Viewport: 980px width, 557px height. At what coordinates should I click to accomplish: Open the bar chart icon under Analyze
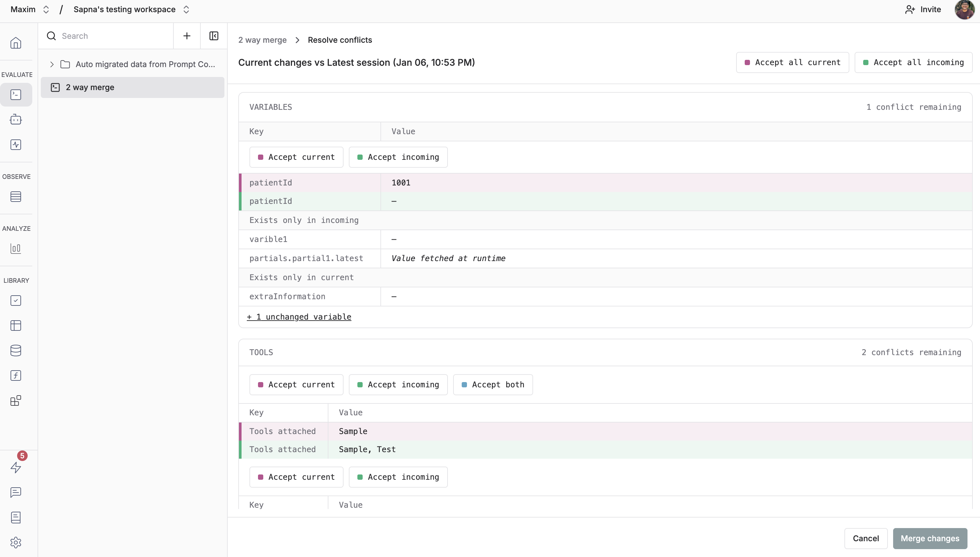(16, 249)
